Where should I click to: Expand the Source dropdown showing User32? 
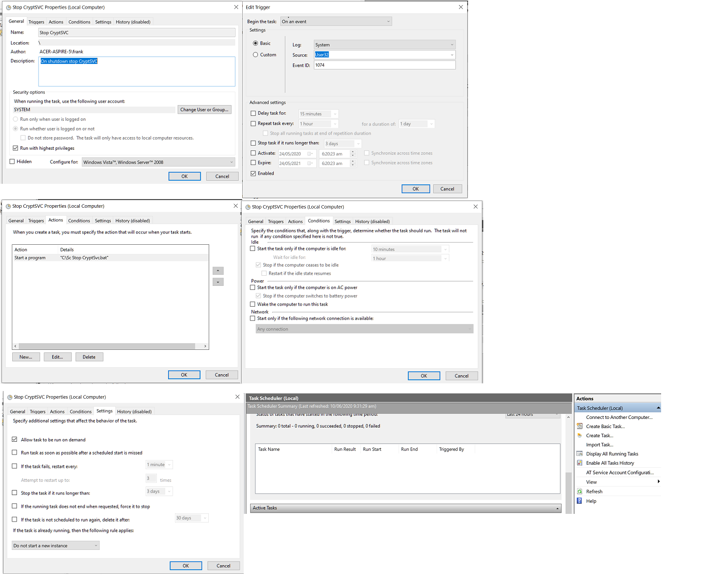coord(452,55)
